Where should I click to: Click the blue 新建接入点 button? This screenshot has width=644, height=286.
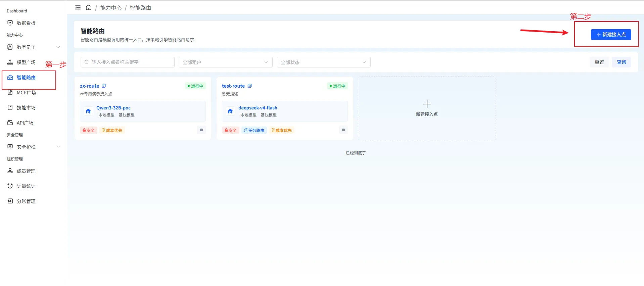611,35
